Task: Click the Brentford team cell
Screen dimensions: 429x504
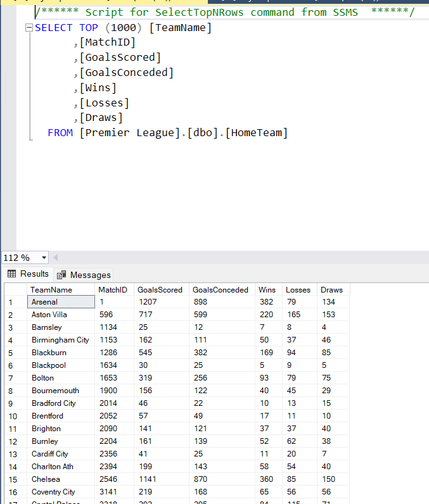Action: click(x=61, y=415)
